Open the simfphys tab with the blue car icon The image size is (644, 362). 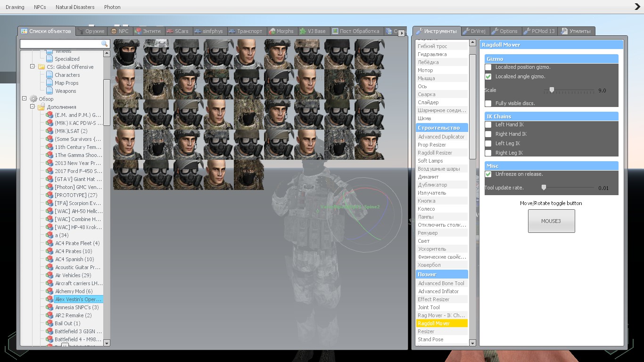pyautogui.click(x=208, y=31)
